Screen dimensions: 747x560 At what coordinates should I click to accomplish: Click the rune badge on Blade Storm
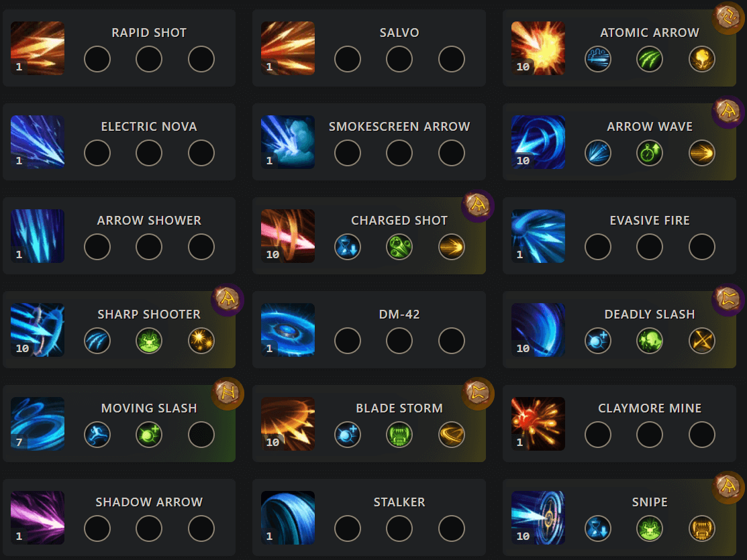(x=479, y=393)
